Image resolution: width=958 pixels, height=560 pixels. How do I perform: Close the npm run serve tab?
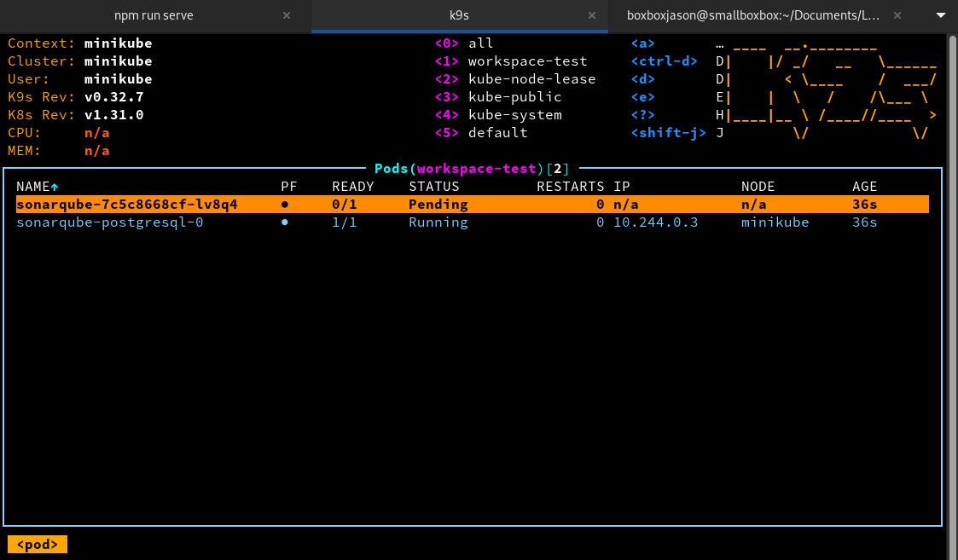(287, 16)
